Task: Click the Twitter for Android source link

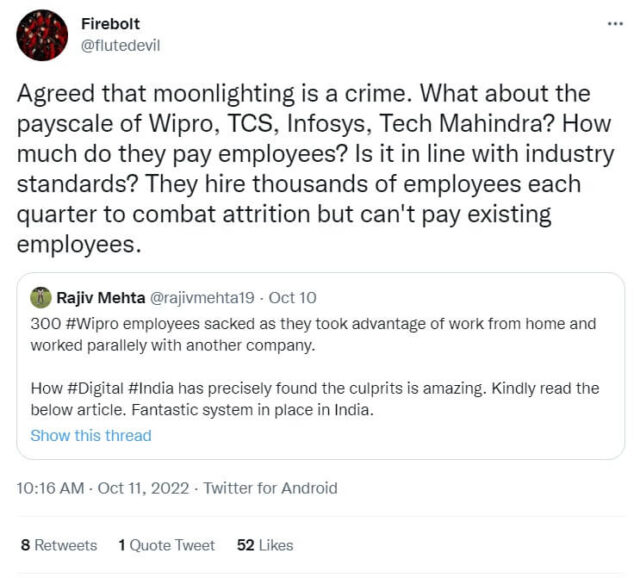Action: click(x=270, y=489)
